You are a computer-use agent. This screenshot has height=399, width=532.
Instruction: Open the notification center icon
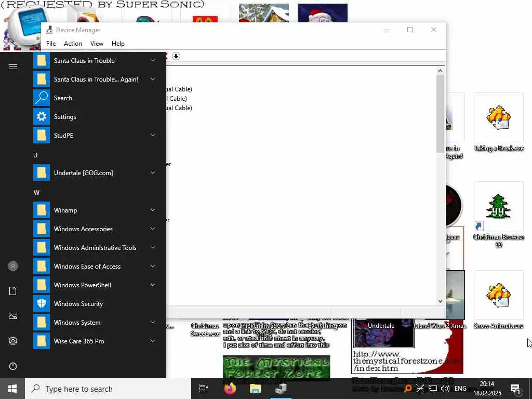pyautogui.click(x=515, y=389)
